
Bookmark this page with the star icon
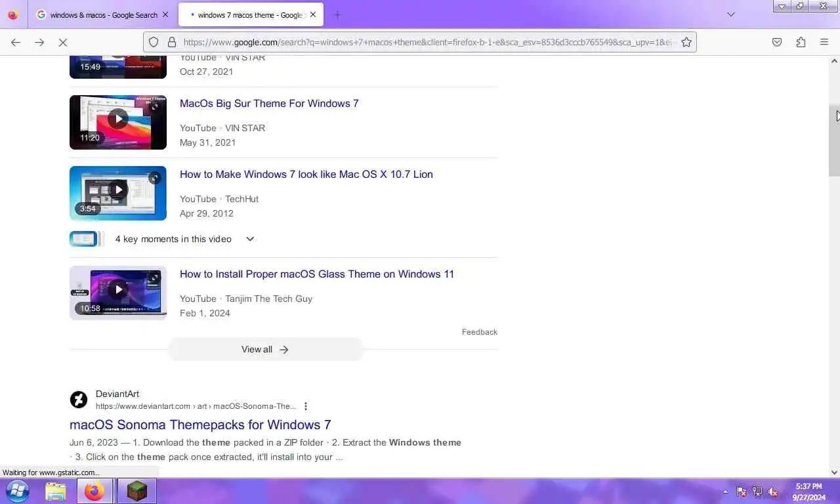686,42
